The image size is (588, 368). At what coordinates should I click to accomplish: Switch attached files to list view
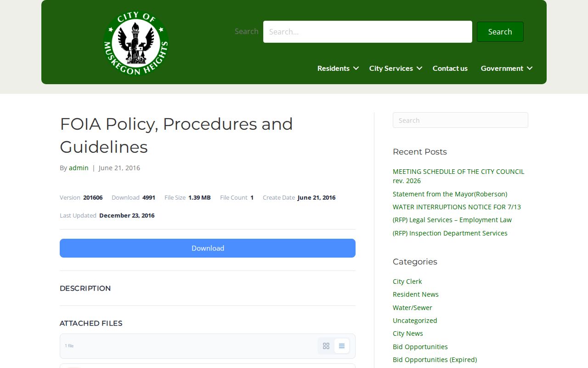coord(342,346)
